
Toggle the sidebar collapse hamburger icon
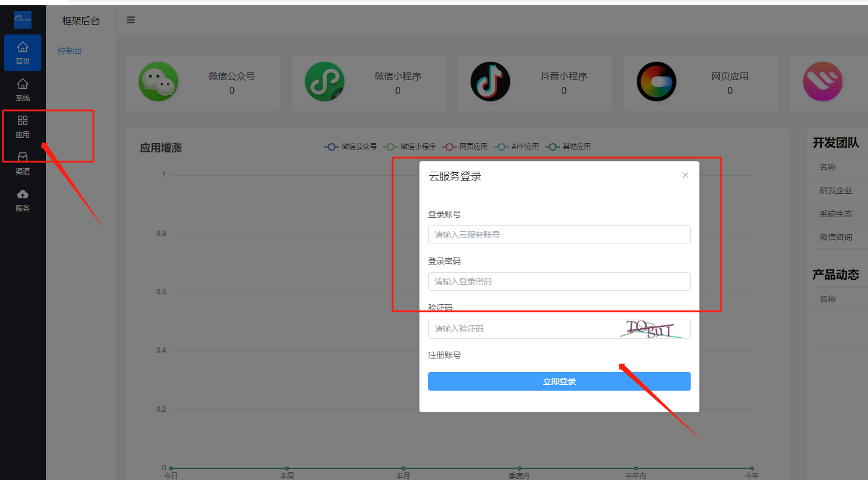(131, 20)
